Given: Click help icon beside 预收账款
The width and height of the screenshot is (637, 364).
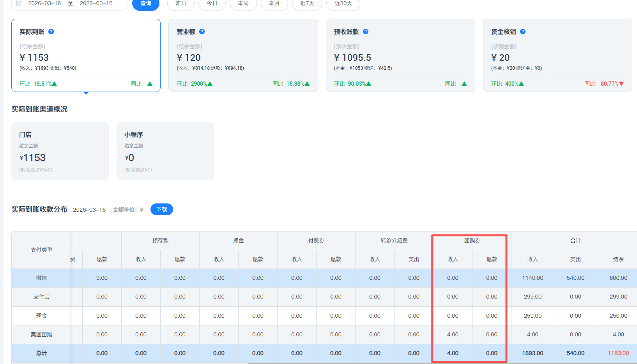Looking at the screenshot, I should (366, 32).
